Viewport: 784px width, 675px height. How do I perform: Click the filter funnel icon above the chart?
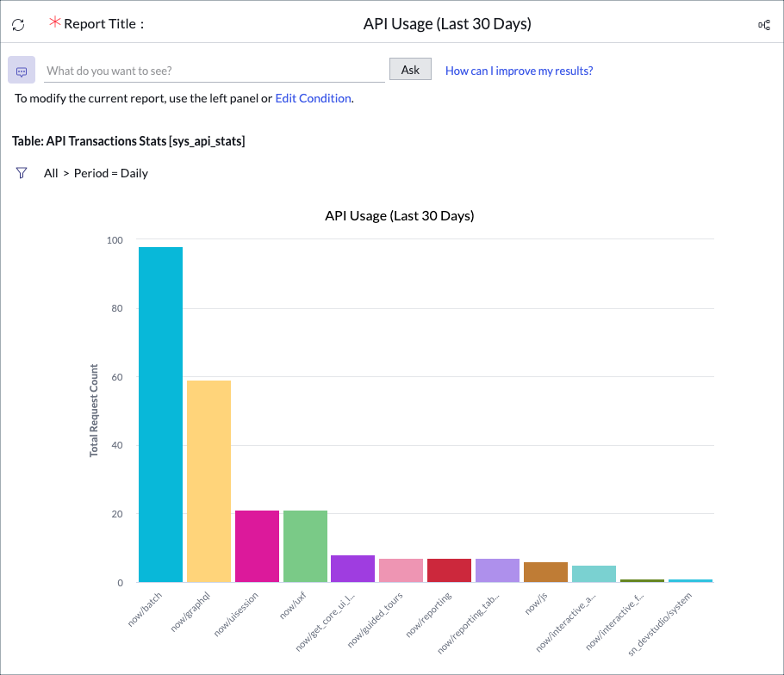21,173
